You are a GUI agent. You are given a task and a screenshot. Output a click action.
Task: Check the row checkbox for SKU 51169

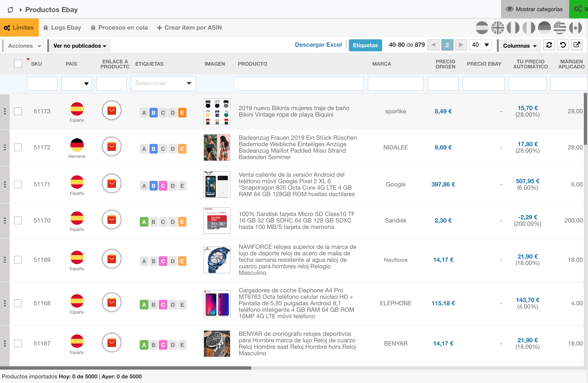[18, 260]
